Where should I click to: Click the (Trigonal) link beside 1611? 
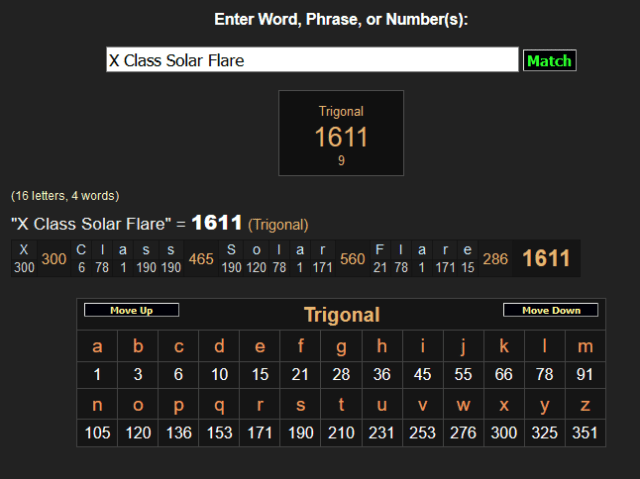coord(278,225)
